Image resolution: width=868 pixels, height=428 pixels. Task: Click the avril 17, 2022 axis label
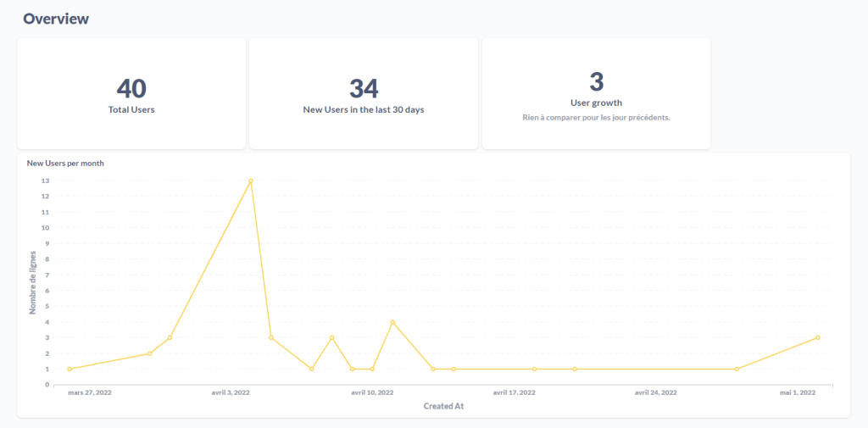[x=514, y=392]
